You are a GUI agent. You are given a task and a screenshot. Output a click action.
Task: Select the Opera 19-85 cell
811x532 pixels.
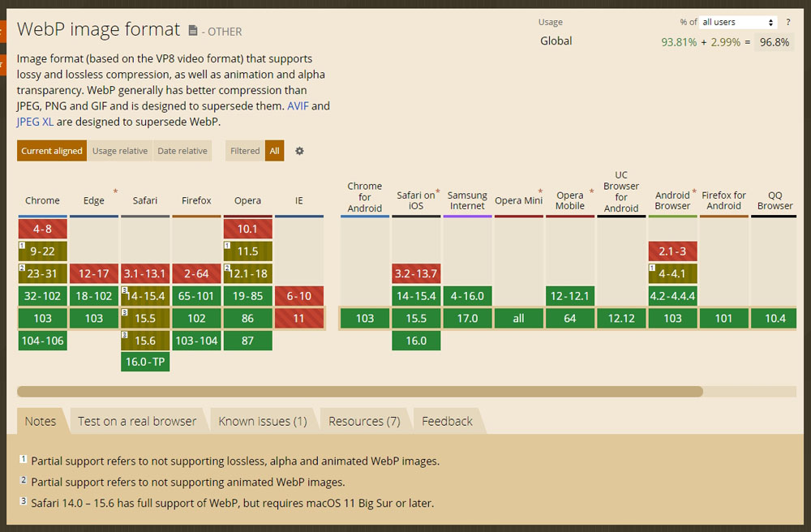(247, 296)
